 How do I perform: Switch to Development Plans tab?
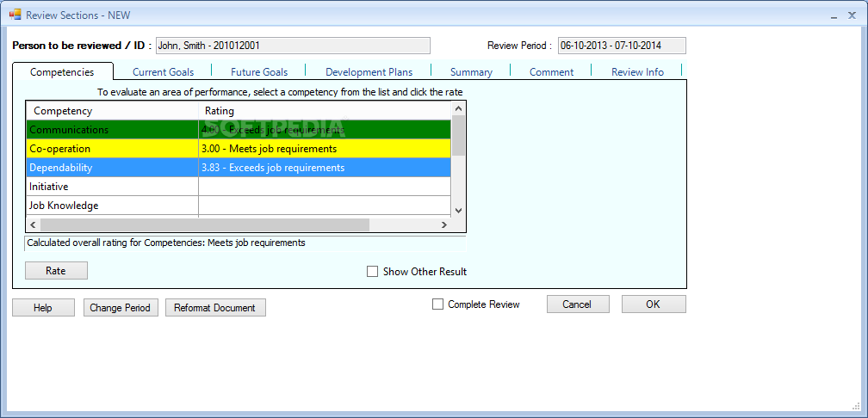pos(369,72)
